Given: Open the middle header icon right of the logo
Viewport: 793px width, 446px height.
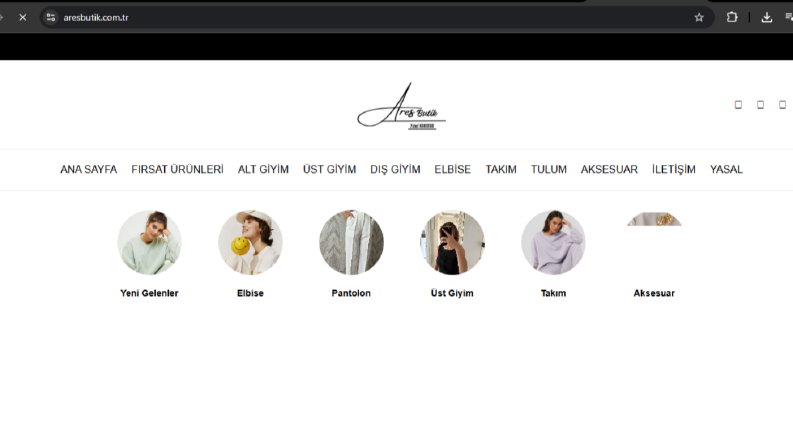Looking at the screenshot, I should pos(760,105).
